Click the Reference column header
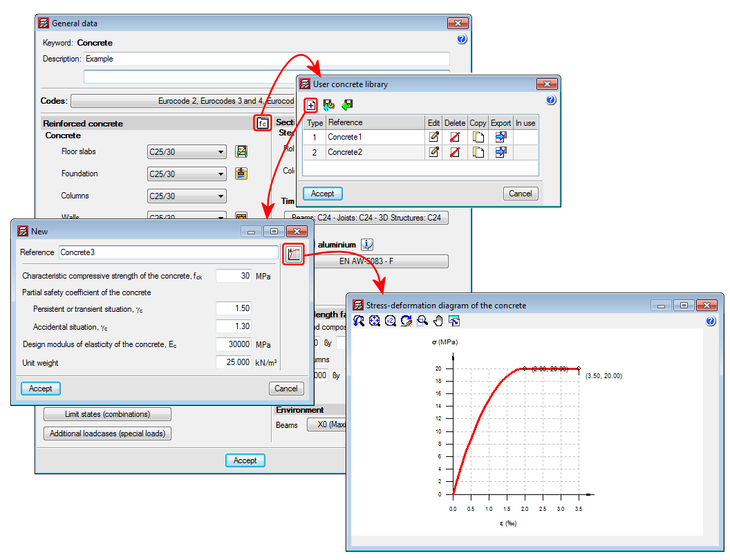730x560 pixels. click(x=375, y=123)
